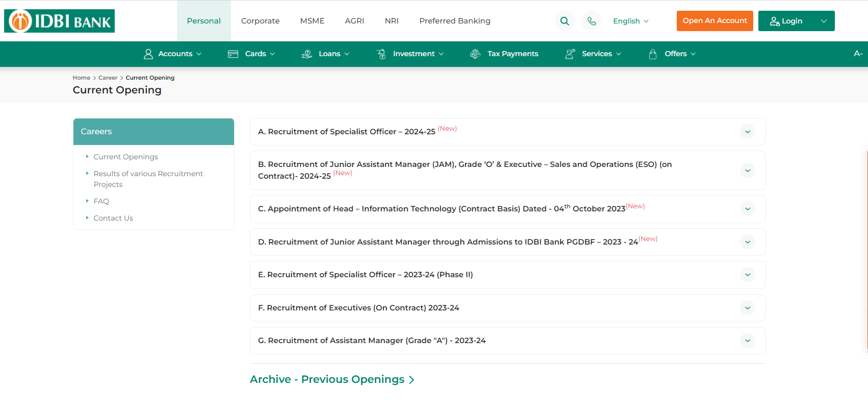
Task: Open the Contact Us sidebar link
Action: [x=113, y=218]
